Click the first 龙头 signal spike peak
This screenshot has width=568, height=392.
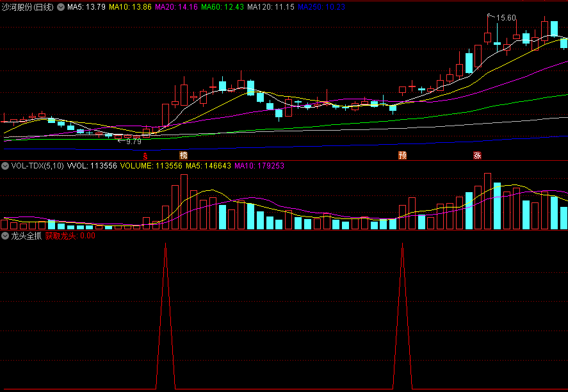[x=166, y=244]
